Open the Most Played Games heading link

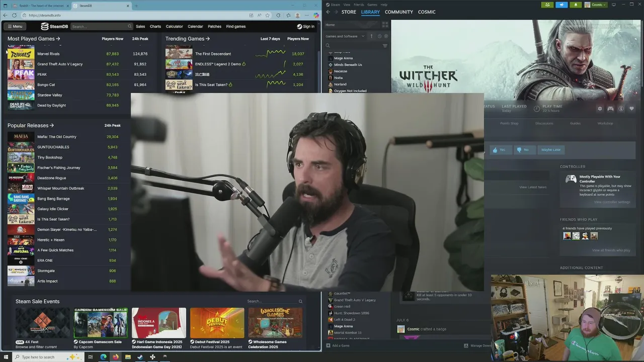[x=34, y=39]
